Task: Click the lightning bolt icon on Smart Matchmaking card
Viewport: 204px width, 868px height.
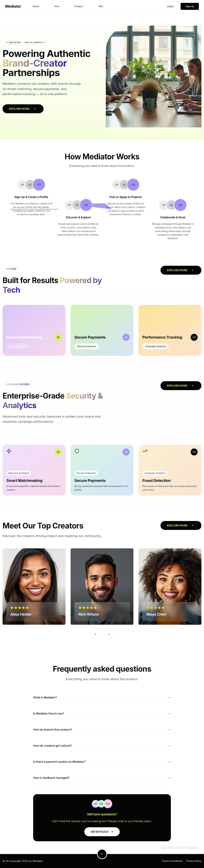Action: point(9,451)
